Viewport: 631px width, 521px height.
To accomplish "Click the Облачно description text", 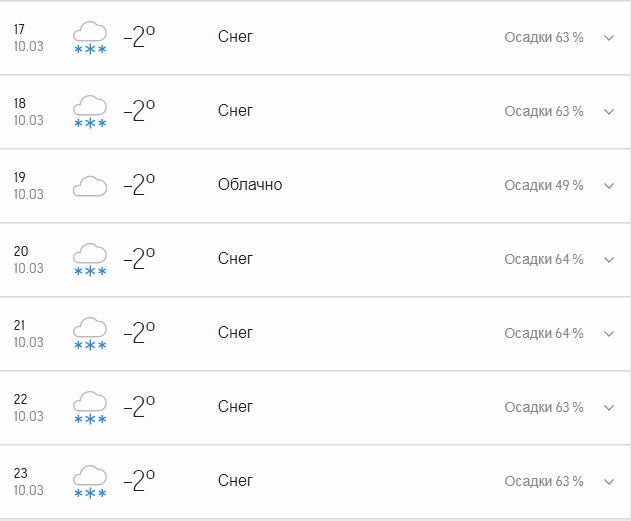I will [250, 185].
